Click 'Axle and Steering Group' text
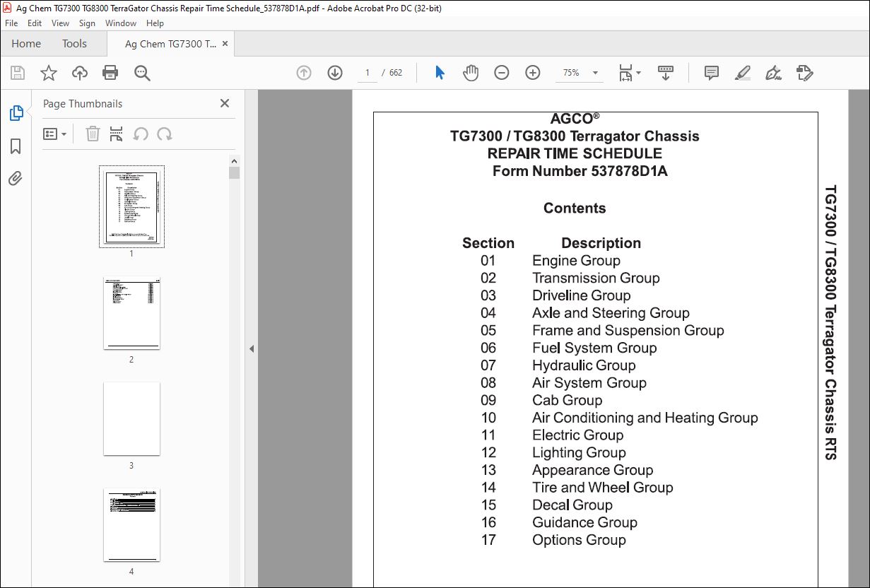The width and height of the screenshot is (870, 588). (x=611, y=313)
